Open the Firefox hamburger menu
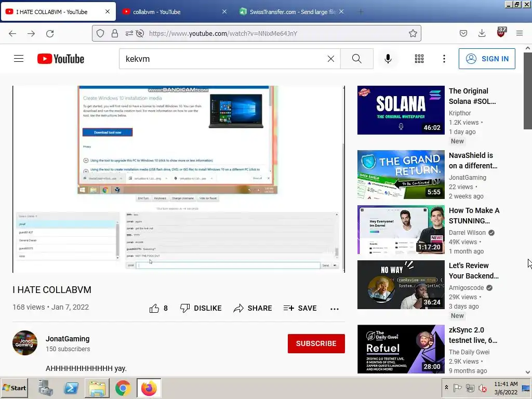532x399 pixels. [520, 33]
